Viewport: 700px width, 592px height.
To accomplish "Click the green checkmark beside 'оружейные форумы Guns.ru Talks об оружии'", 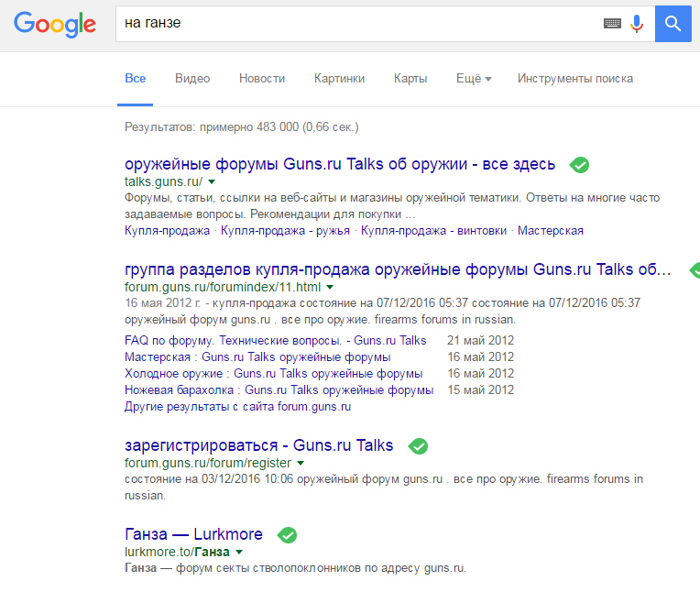I will (x=579, y=165).
